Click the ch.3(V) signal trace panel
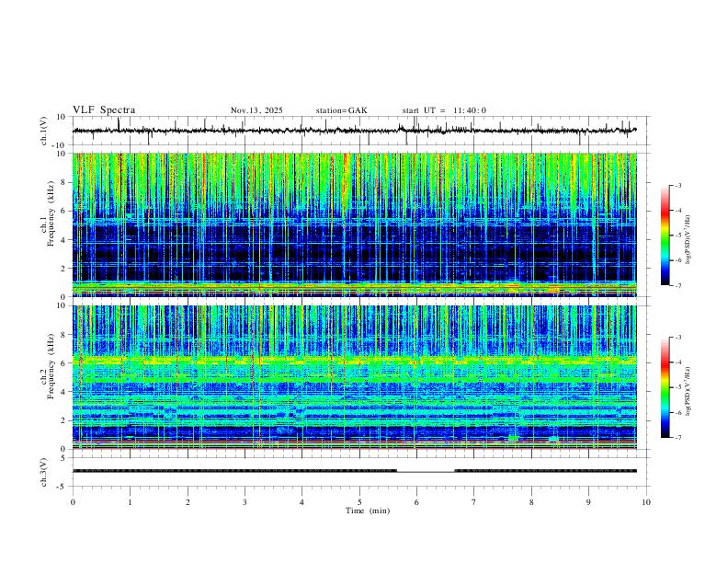The image size is (728, 563). tap(361, 472)
